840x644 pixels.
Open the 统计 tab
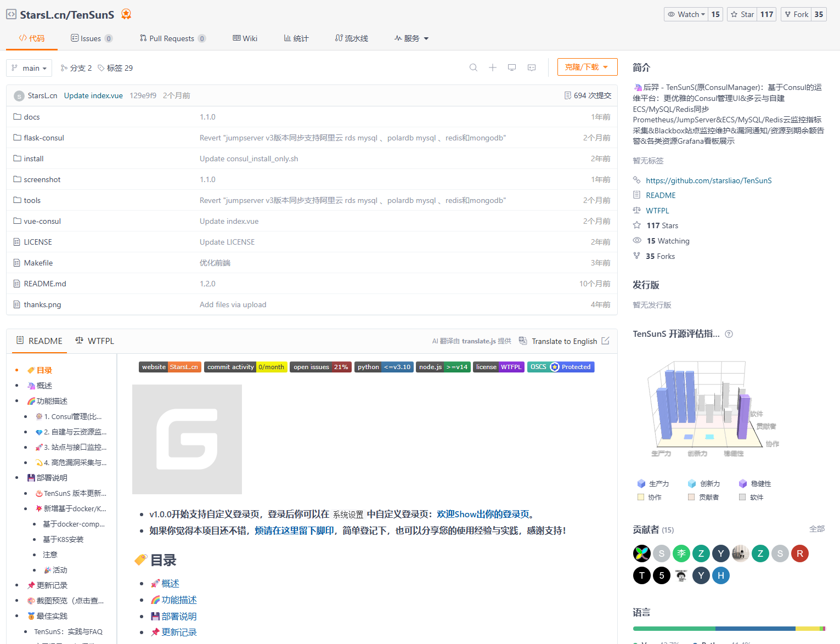296,38
